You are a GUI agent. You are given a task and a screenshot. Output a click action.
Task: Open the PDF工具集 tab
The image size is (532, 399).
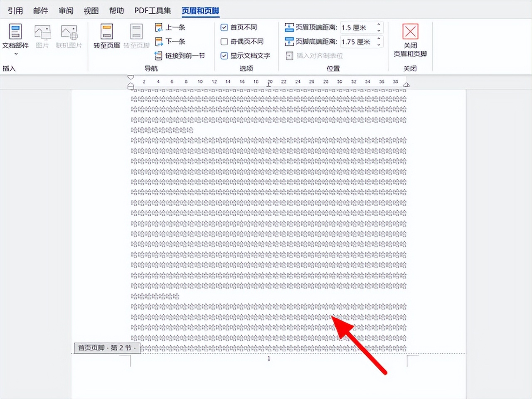[x=152, y=10]
